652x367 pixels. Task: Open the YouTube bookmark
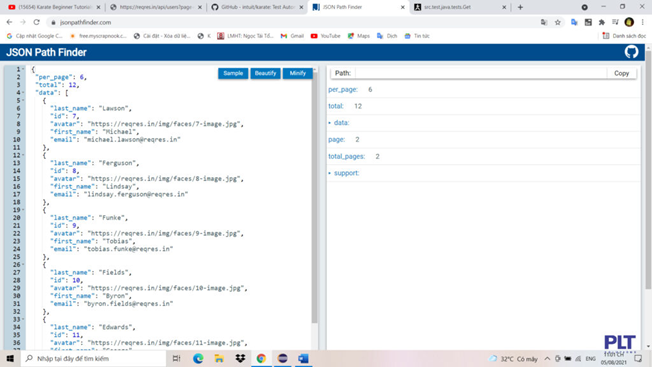(x=326, y=36)
